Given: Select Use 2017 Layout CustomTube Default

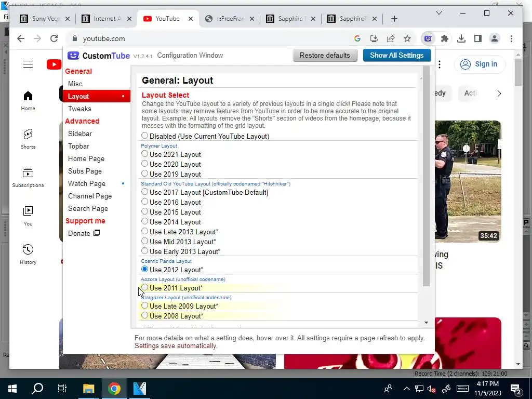Looking at the screenshot, I should pos(145,192).
